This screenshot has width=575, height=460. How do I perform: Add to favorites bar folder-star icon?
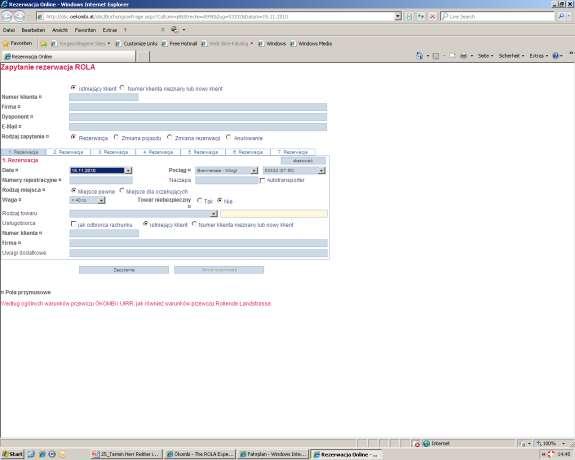[x=44, y=44]
